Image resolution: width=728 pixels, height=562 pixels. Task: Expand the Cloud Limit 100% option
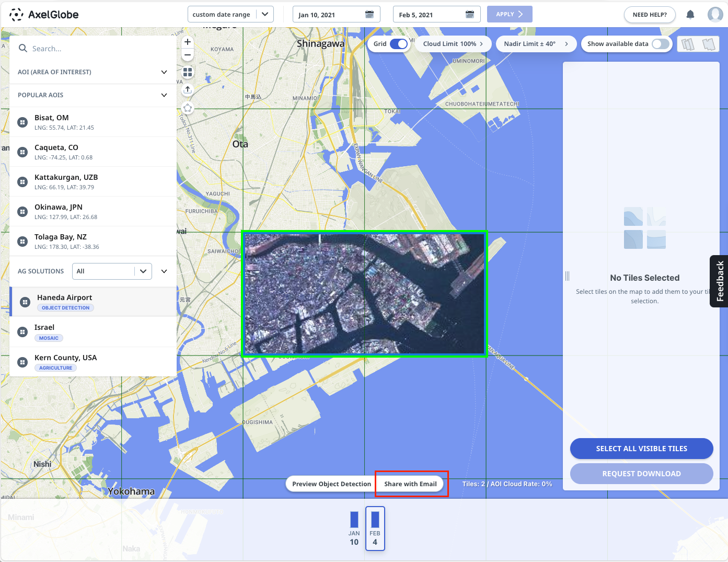[x=453, y=44]
